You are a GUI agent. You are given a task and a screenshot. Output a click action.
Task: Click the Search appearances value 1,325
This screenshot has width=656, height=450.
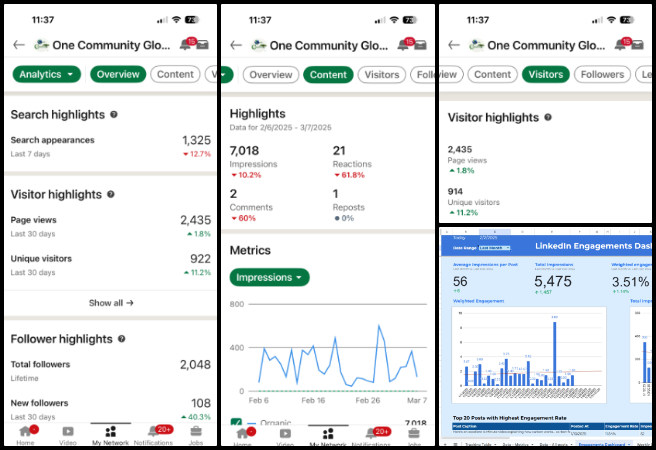196,140
